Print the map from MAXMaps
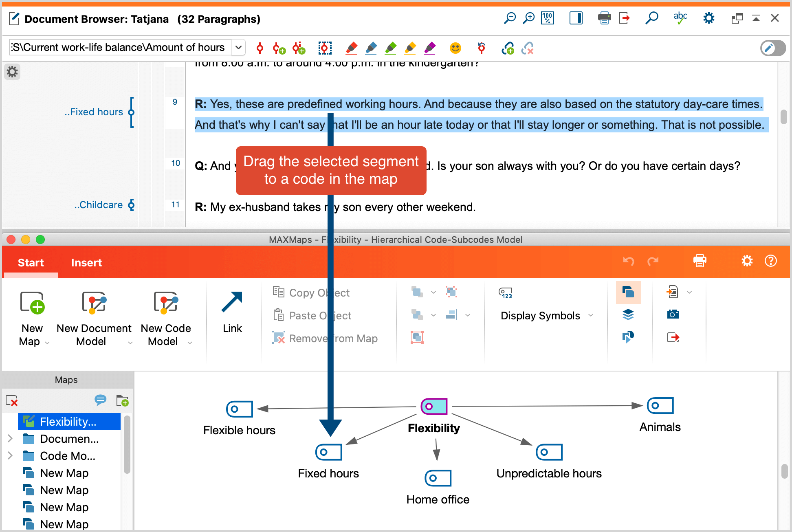Screen dimensions: 792x532 700,261
